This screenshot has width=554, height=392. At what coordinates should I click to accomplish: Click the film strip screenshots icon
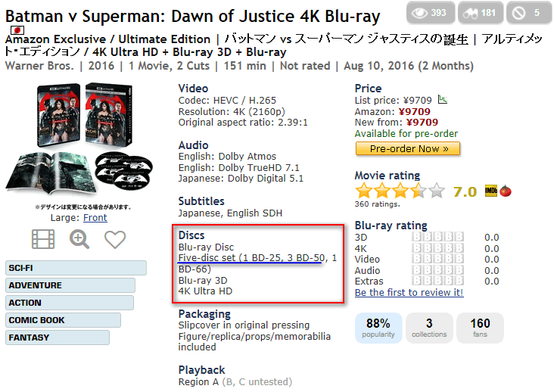click(43, 239)
